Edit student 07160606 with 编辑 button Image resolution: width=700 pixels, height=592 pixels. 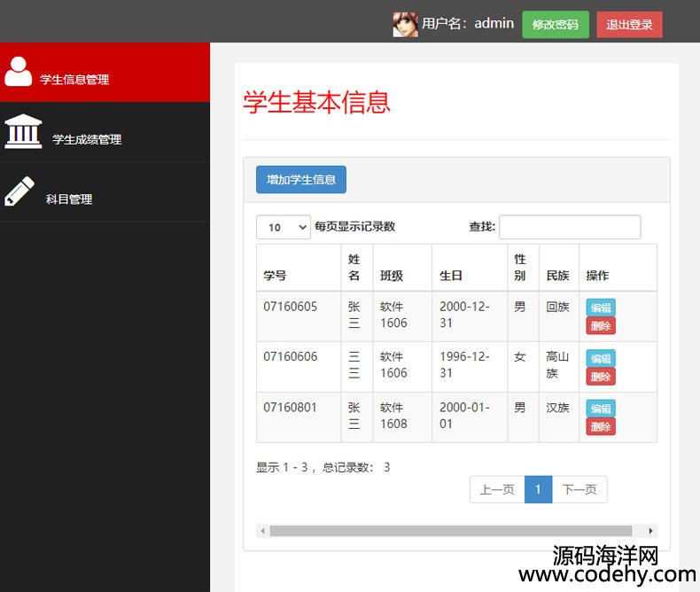[x=601, y=358]
